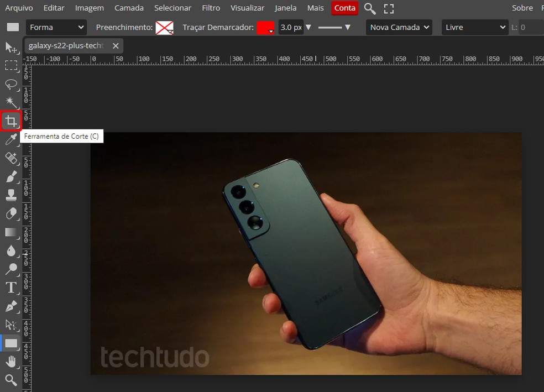The width and height of the screenshot is (544, 392).
Task: Choose the Lasso selection tool
Action: point(11,84)
